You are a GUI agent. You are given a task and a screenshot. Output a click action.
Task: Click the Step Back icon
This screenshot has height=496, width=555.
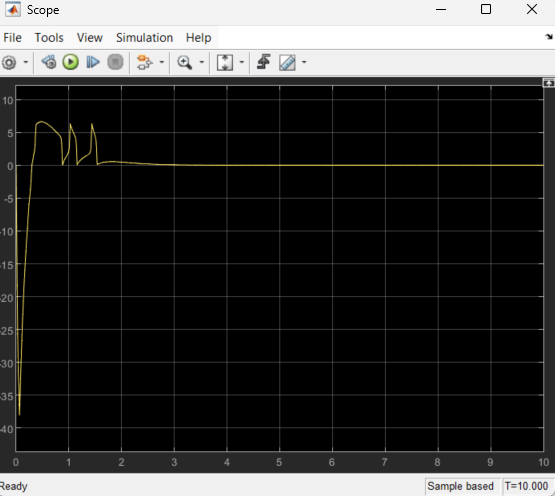tap(49, 62)
